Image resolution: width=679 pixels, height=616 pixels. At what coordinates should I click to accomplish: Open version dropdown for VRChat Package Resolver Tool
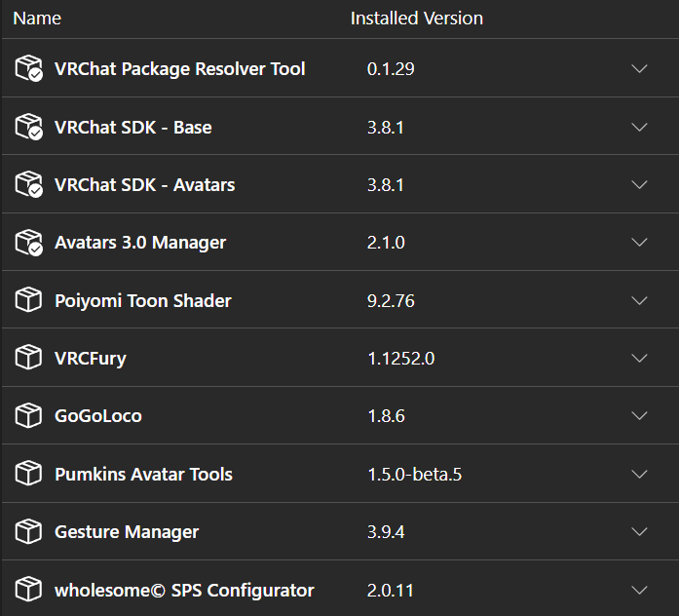[x=639, y=69]
